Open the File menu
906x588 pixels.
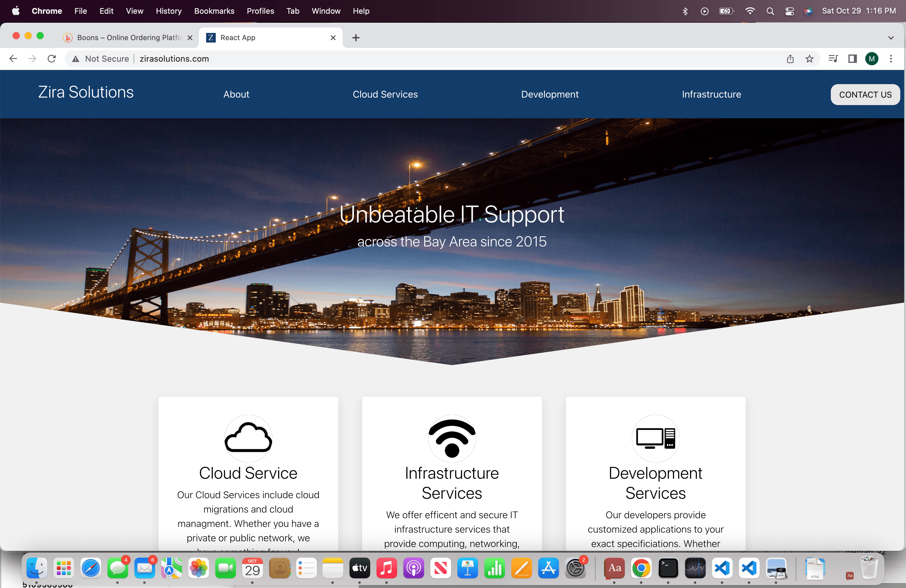80,11
